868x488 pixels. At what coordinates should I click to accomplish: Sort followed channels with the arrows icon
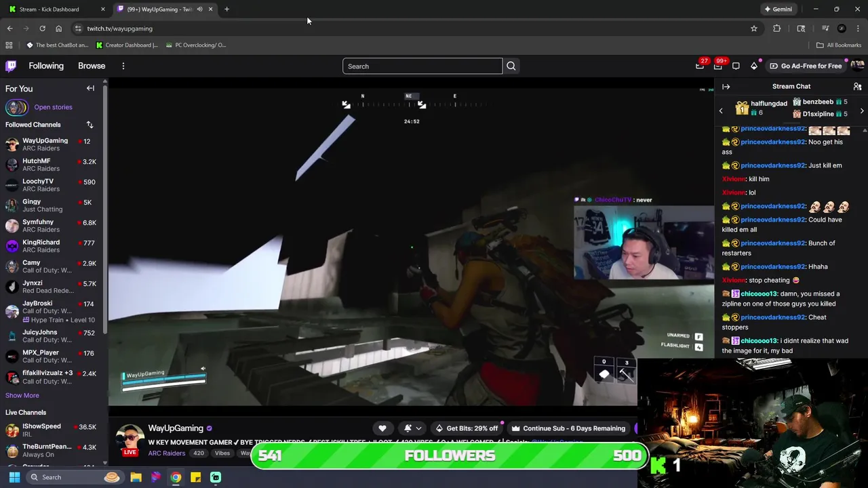point(90,125)
